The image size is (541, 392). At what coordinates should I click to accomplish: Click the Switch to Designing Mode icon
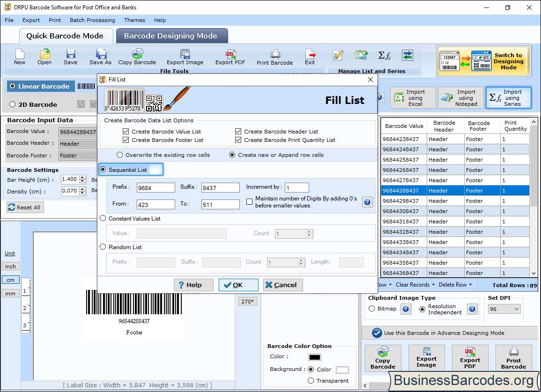click(483, 61)
